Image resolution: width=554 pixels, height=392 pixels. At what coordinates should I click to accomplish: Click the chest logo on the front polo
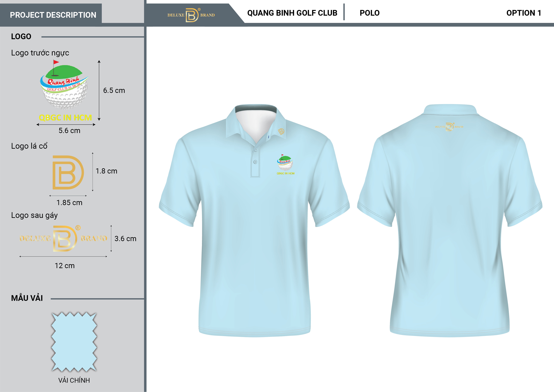pos(285,164)
